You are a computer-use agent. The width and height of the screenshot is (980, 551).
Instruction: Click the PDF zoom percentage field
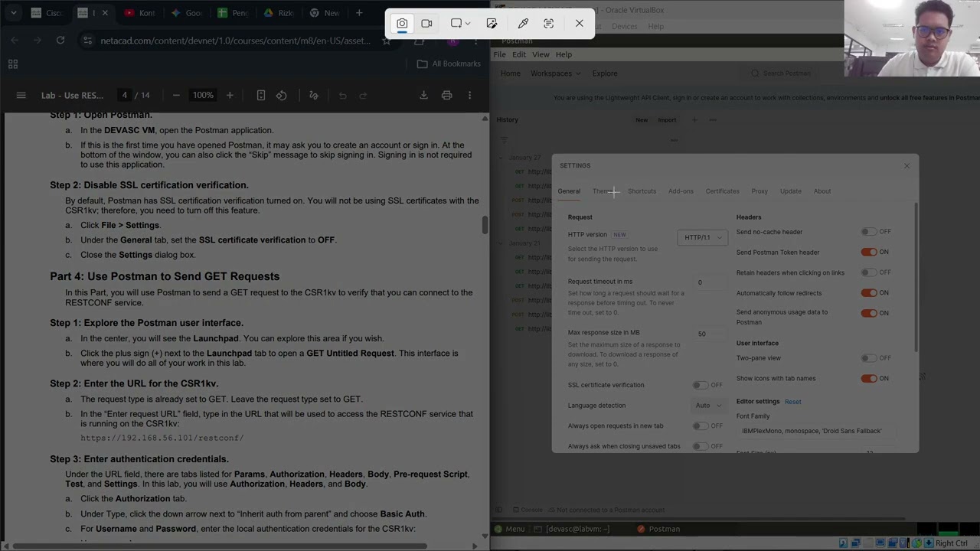(x=203, y=95)
